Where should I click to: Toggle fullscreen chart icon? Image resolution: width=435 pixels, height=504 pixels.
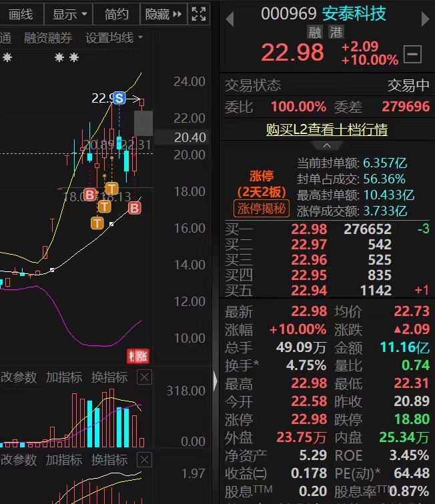click(199, 14)
